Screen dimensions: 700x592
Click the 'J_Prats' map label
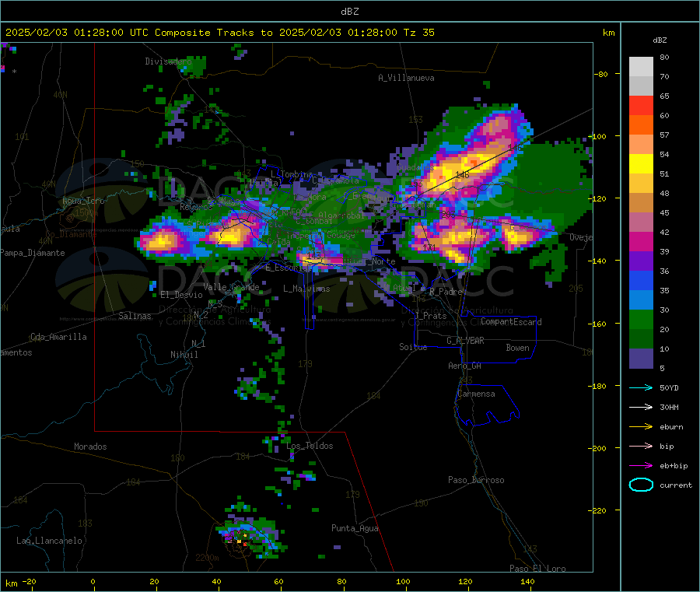tap(430, 316)
